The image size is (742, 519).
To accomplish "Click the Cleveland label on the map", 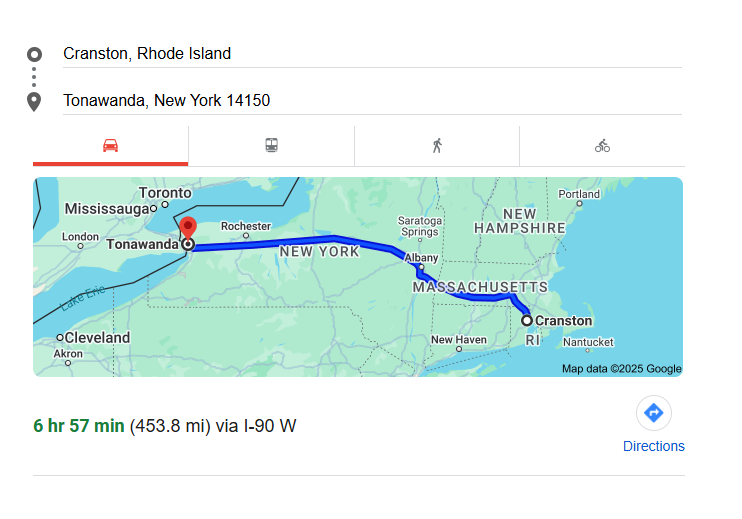I will click(97, 338).
